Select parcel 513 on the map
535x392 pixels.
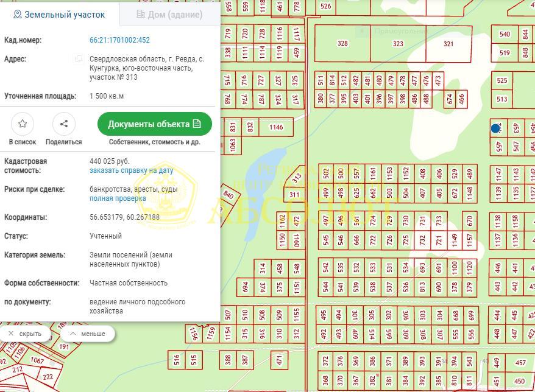(x=501, y=99)
